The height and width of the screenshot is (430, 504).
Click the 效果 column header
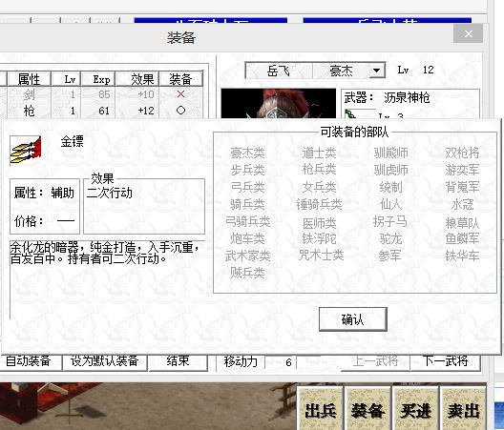[x=137, y=79]
